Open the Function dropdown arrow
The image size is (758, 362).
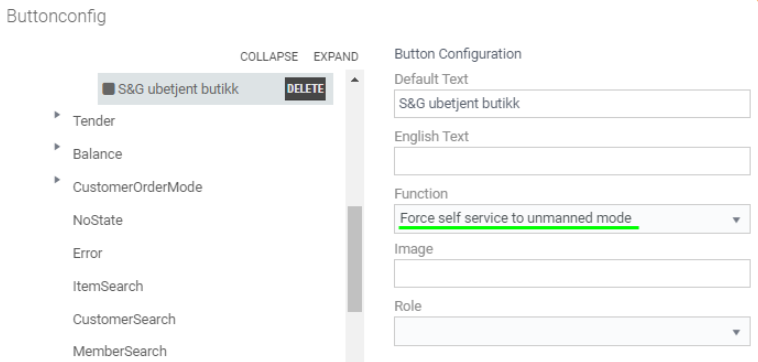(x=736, y=220)
